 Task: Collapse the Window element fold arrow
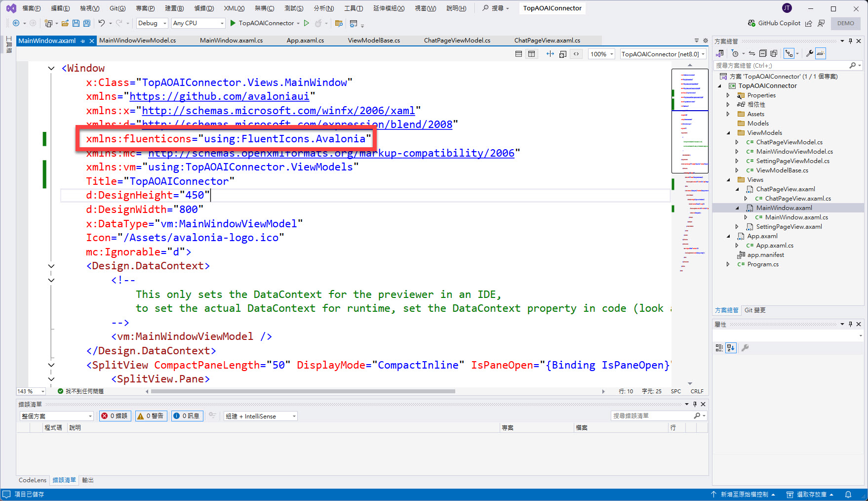pyautogui.click(x=51, y=68)
